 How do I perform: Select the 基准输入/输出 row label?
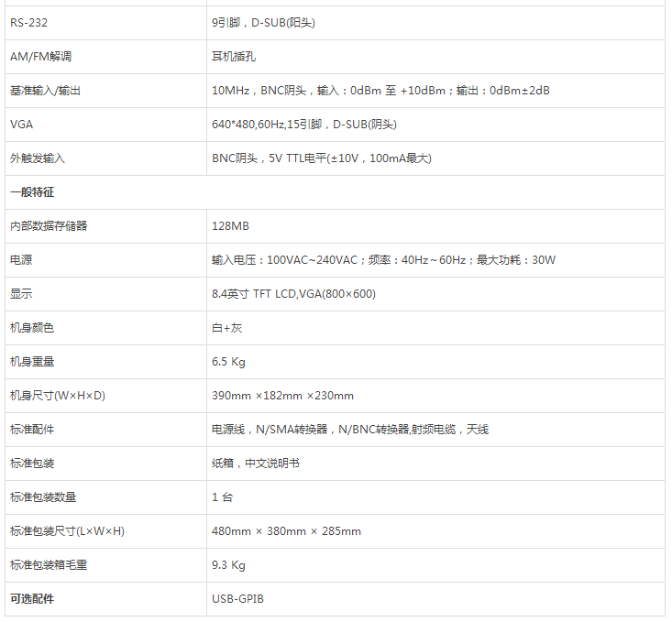tap(45, 91)
